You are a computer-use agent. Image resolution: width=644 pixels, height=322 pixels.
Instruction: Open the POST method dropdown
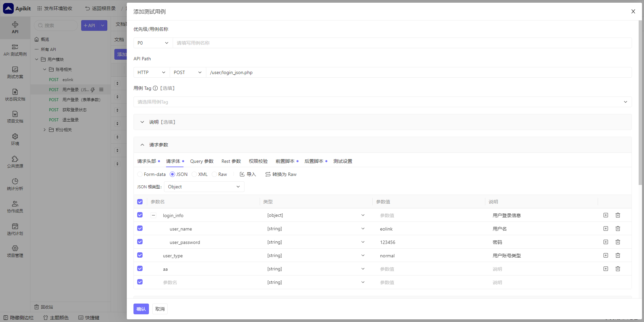coord(188,72)
